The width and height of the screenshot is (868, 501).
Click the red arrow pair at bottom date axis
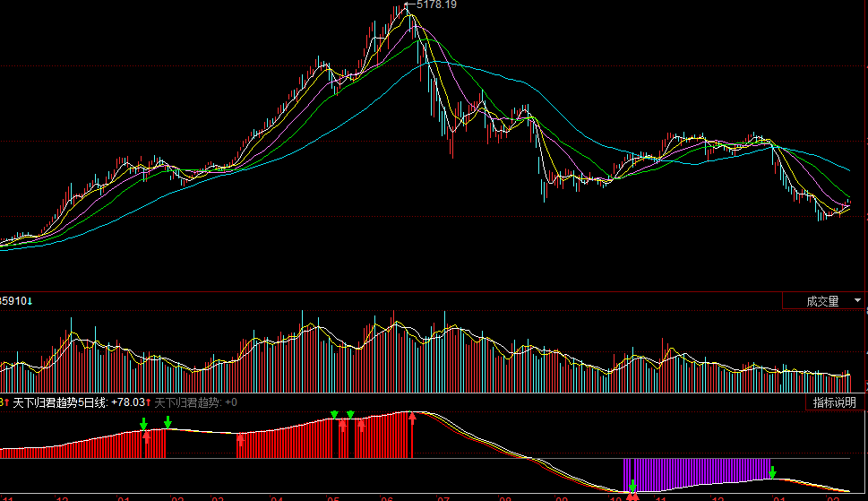tap(632, 496)
